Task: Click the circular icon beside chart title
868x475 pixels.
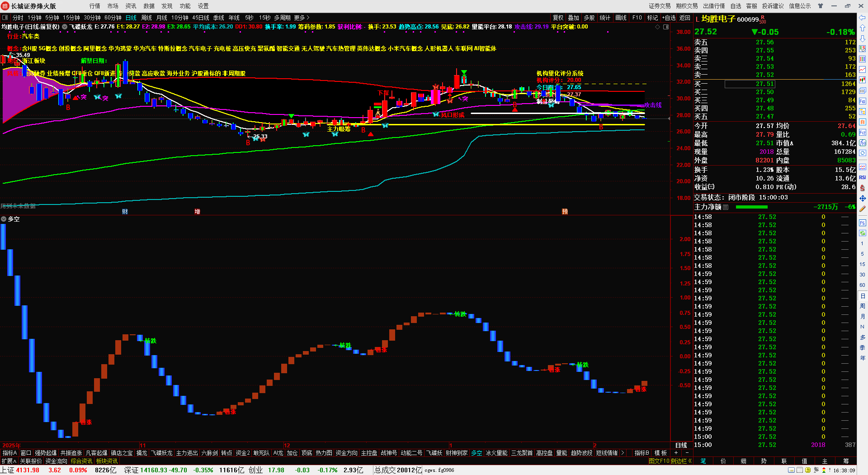Action: pyautogui.click(x=65, y=27)
